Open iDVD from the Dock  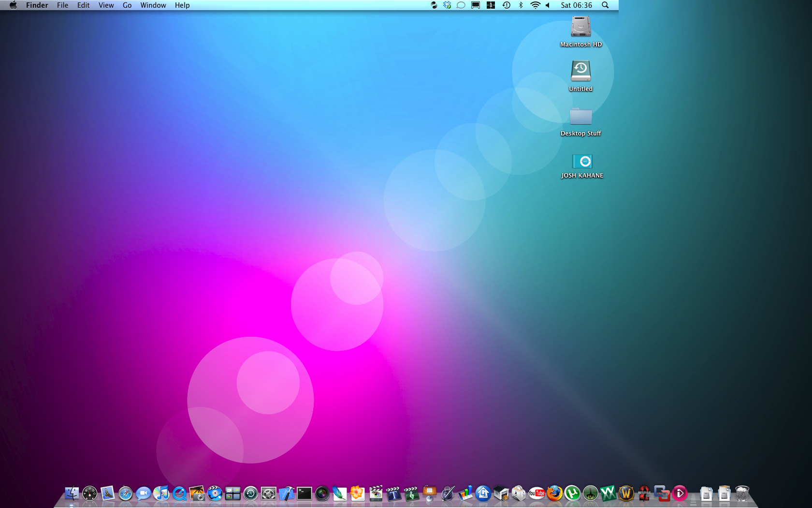pos(215,493)
